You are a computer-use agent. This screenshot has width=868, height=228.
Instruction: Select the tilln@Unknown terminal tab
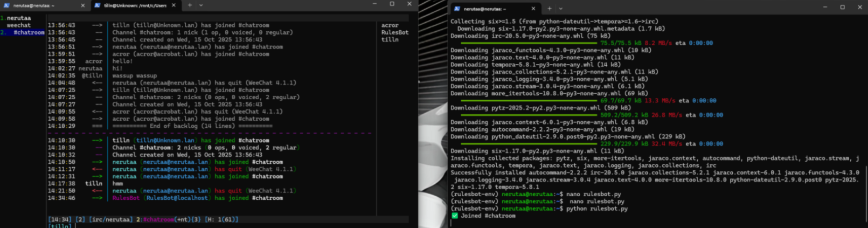[x=135, y=5]
